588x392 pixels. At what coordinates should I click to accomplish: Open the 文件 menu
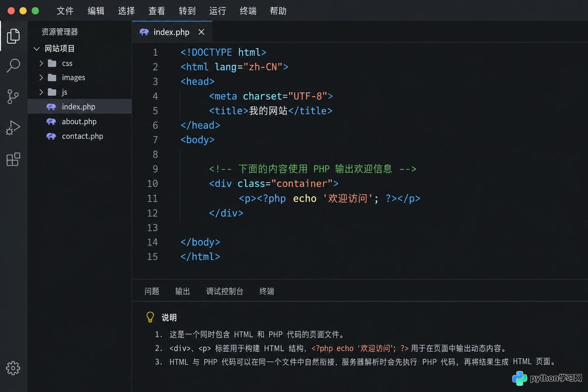[65, 11]
